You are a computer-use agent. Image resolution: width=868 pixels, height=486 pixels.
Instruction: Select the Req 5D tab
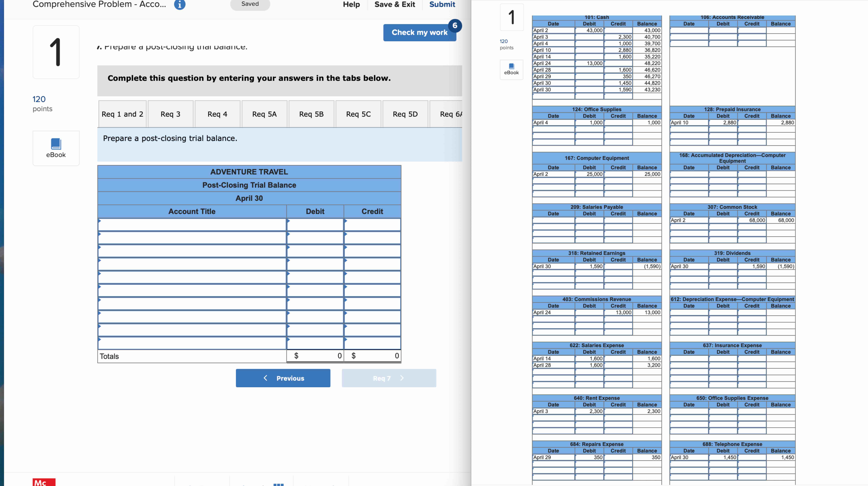pos(405,114)
